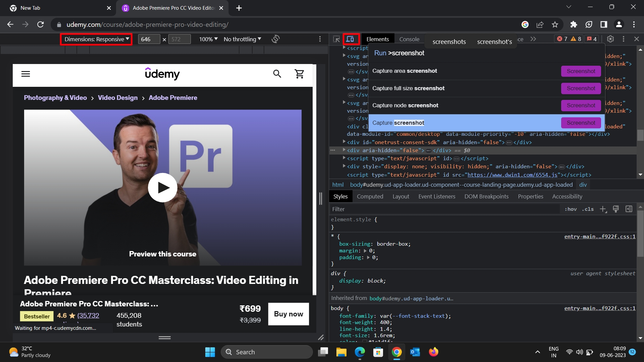The height and width of the screenshot is (362, 644).
Task: Toggle the :hov element state panel
Action: click(x=570, y=209)
